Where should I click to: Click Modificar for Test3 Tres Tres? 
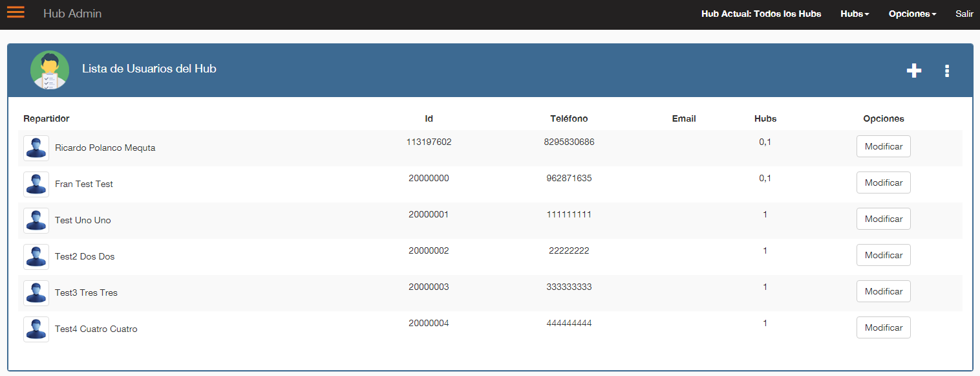[884, 291]
